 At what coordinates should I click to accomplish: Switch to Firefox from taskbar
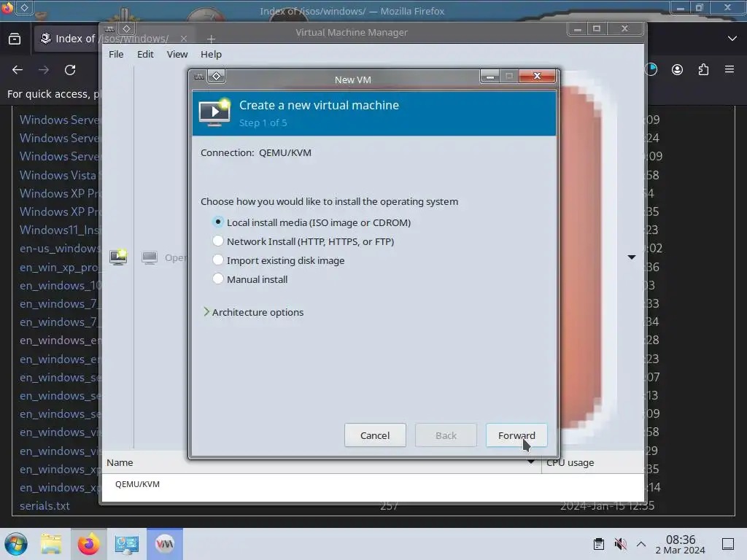point(88,544)
